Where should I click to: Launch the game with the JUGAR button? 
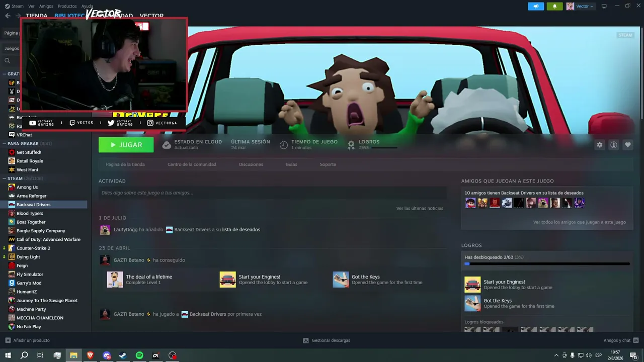(x=126, y=145)
